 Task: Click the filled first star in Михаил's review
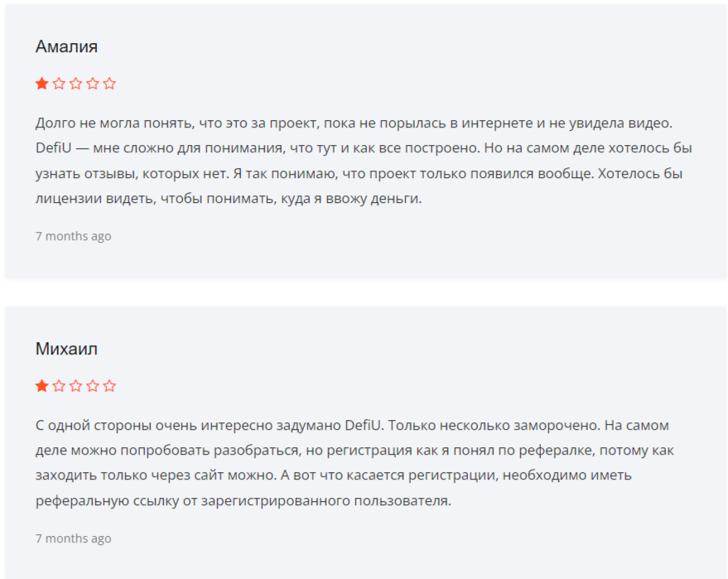(x=41, y=386)
